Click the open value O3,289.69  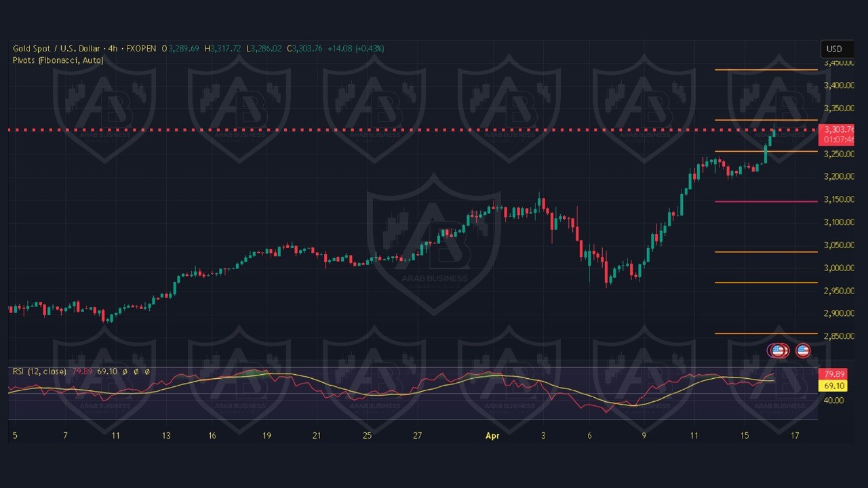(180, 49)
